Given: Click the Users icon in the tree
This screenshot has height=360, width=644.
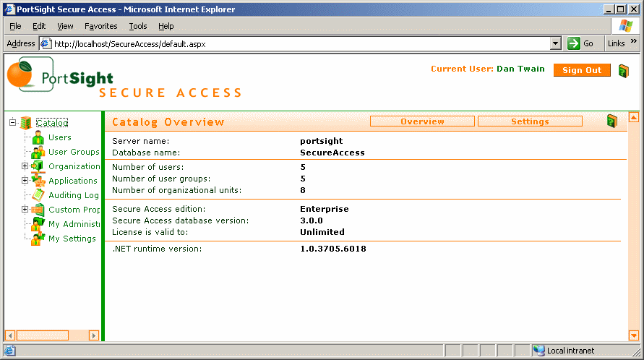Looking at the screenshot, I should [x=38, y=137].
